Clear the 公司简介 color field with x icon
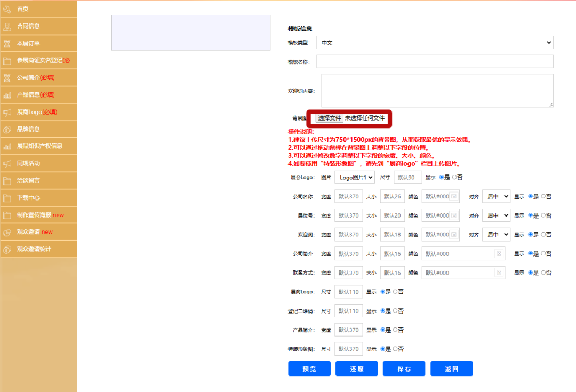576x392 pixels. click(x=499, y=254)
